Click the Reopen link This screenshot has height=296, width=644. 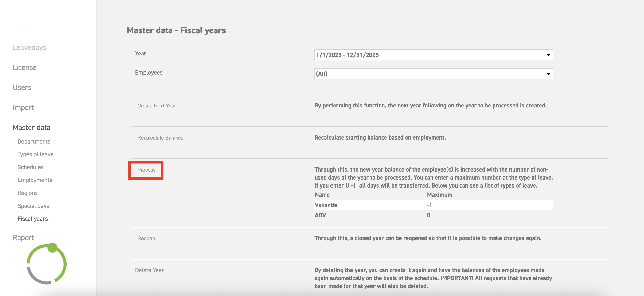(146, 238)
